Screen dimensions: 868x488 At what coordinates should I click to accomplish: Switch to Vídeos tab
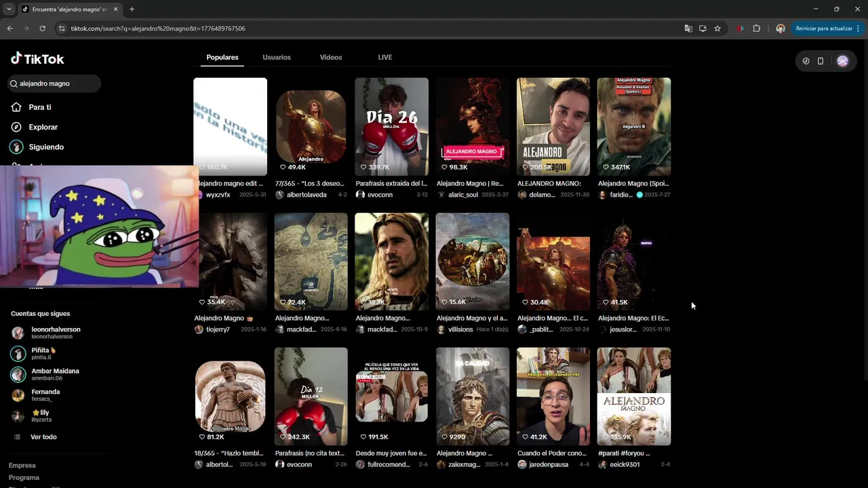pyautogui.click(x=331, y=58)
